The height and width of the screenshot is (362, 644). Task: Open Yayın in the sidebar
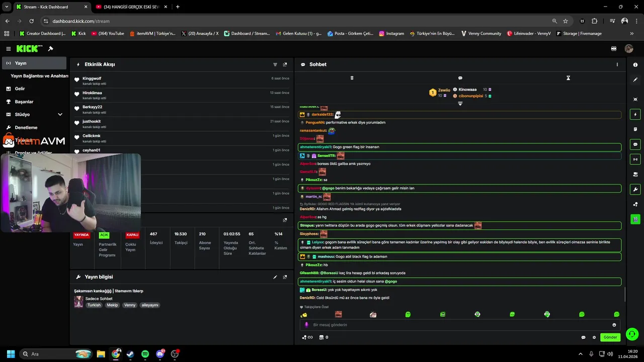(34, 63)
